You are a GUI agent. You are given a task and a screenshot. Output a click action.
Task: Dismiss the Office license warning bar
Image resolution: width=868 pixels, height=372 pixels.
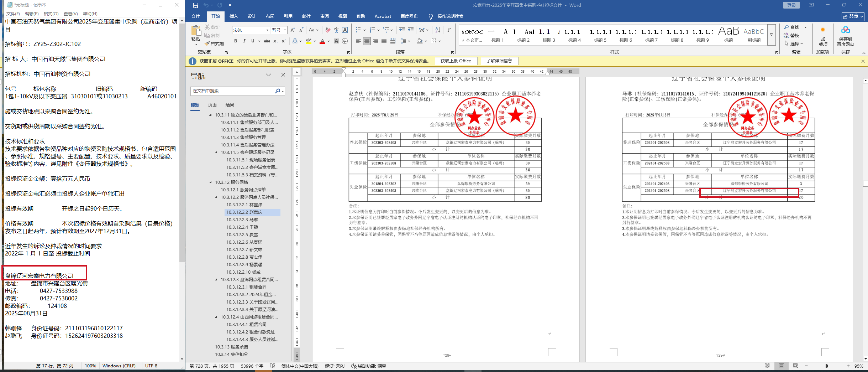coord(863,61)
